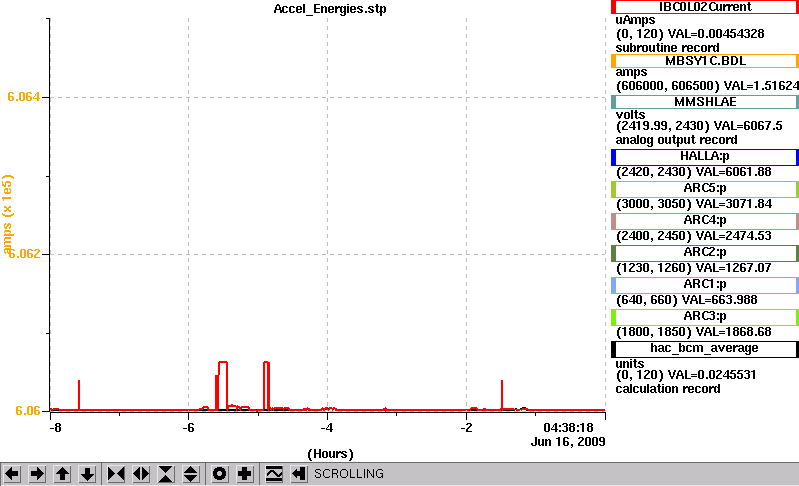Click the 'analog output record' description

676,140
